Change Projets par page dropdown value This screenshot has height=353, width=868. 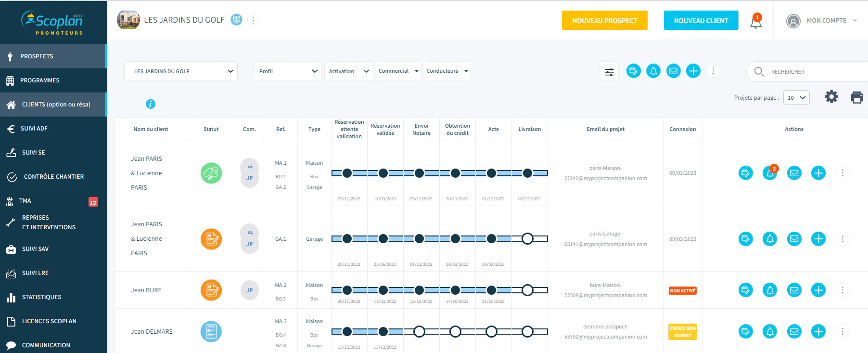point(796,97)
